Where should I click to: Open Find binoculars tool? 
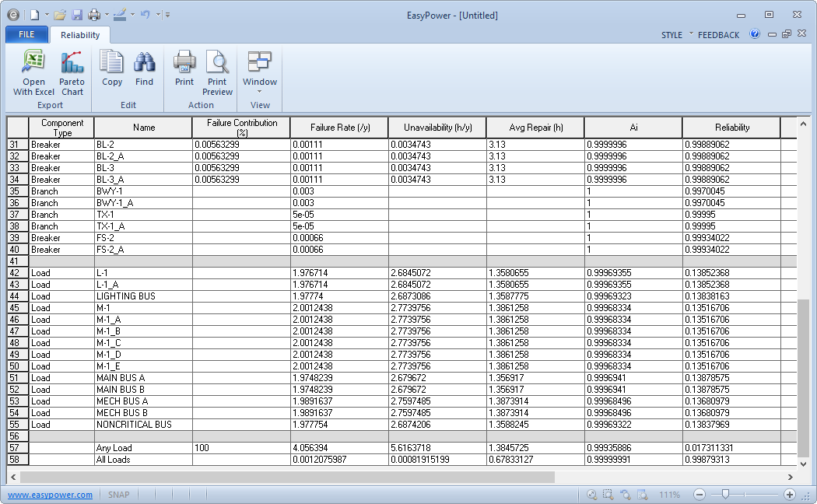pyautogui.click(x=144, y=68)
